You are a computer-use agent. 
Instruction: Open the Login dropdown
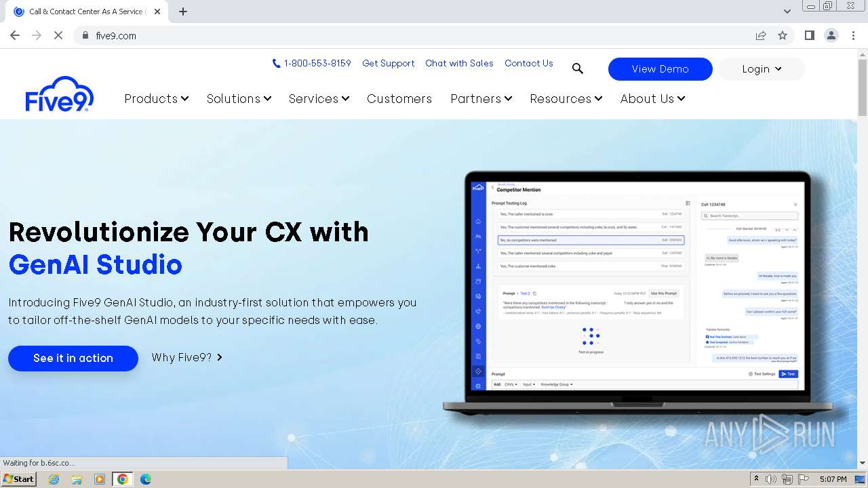(x=762, y=69)
